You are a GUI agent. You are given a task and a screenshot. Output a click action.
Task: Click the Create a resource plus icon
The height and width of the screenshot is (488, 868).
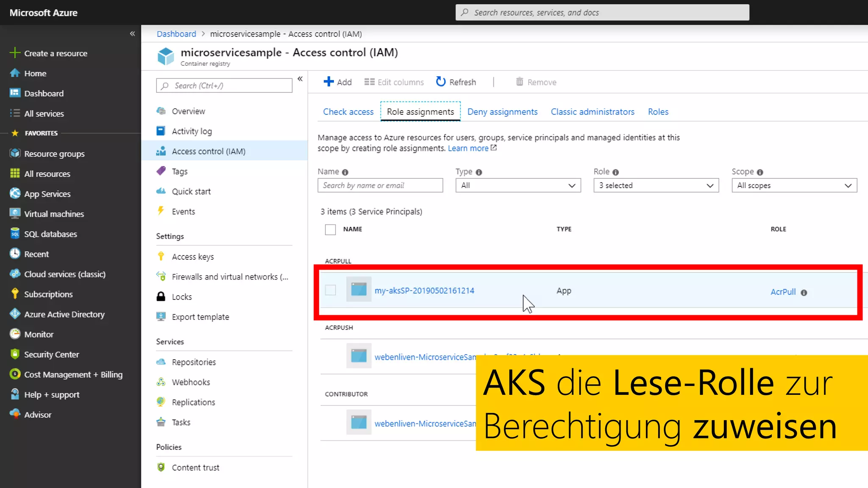15,53
